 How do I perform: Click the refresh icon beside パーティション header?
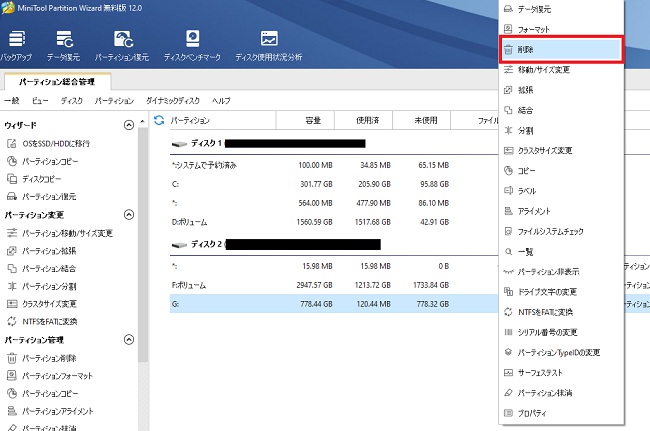159,120
